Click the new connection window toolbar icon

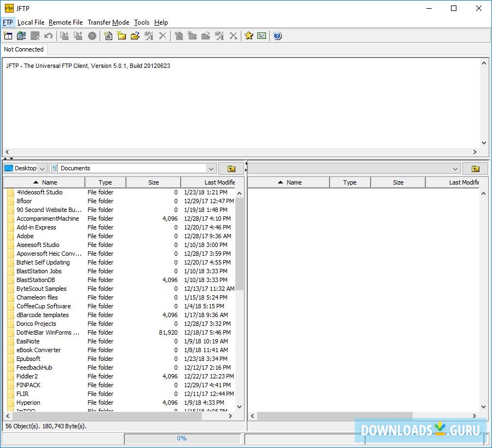pos(8,36)
